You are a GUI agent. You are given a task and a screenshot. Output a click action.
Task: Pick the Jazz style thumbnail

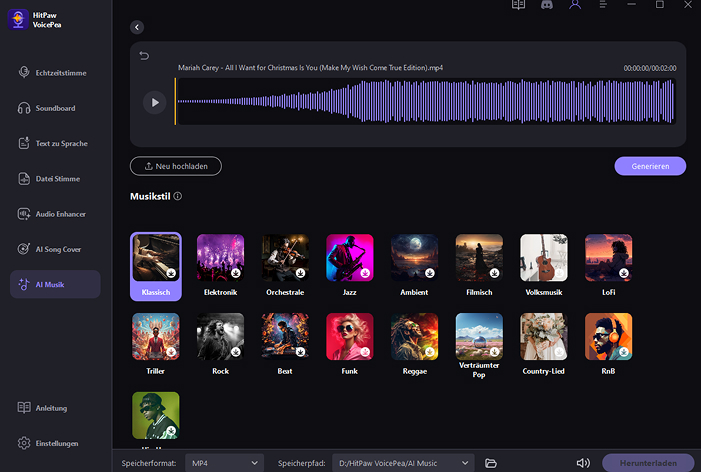point(350,266)
